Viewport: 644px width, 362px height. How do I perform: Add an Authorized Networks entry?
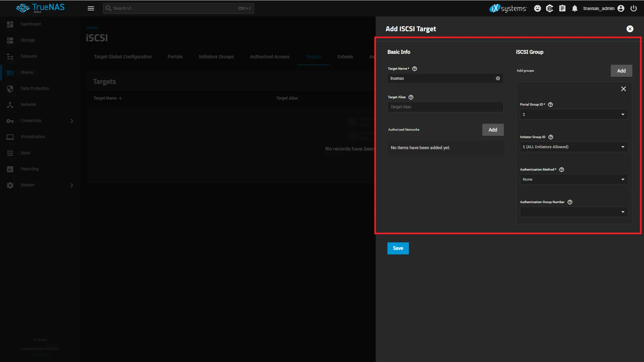(493, 130)
